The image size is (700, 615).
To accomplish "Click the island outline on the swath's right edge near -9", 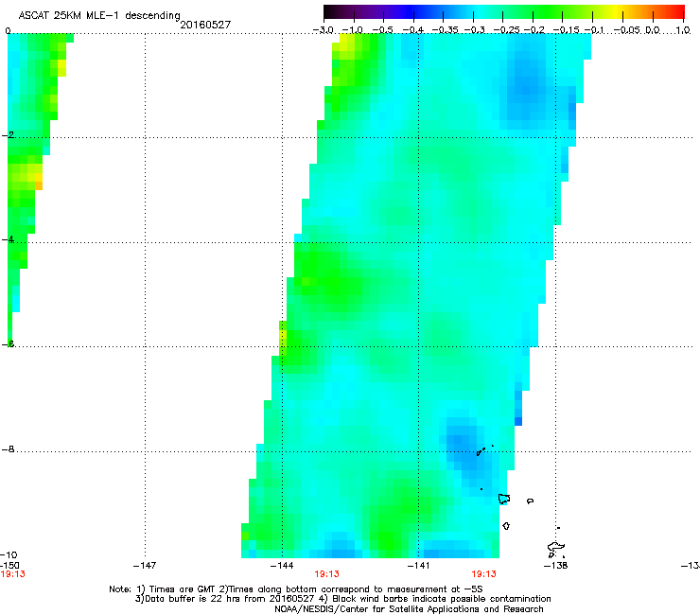I will click(504, 499).
